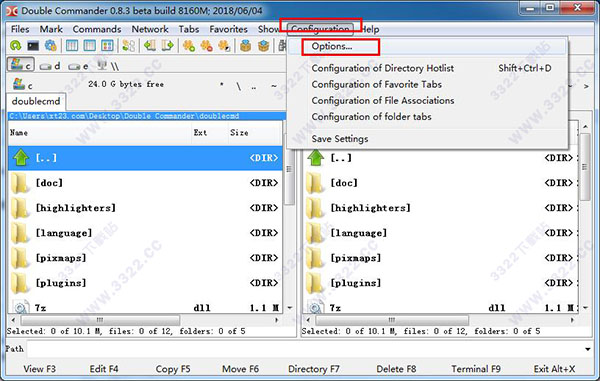Screen dimensions: 600x381
Task: Click the View F3 button
Action: coord(39,369)
